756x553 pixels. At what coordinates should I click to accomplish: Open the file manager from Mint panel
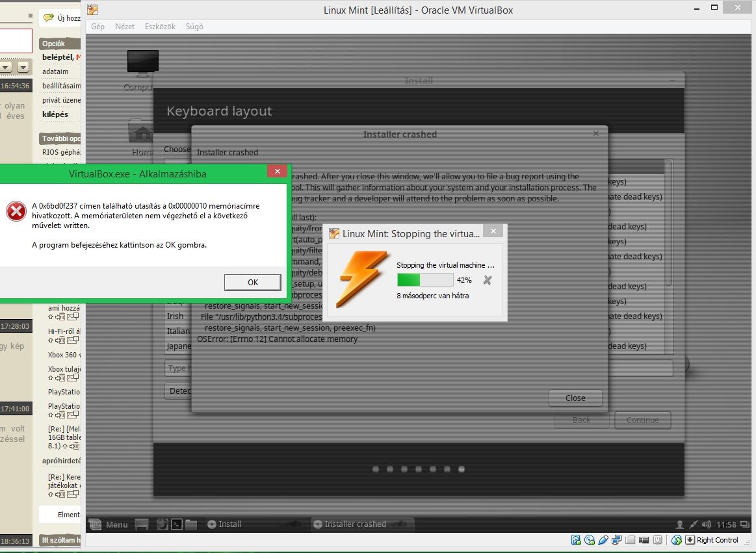coord(191,524)
